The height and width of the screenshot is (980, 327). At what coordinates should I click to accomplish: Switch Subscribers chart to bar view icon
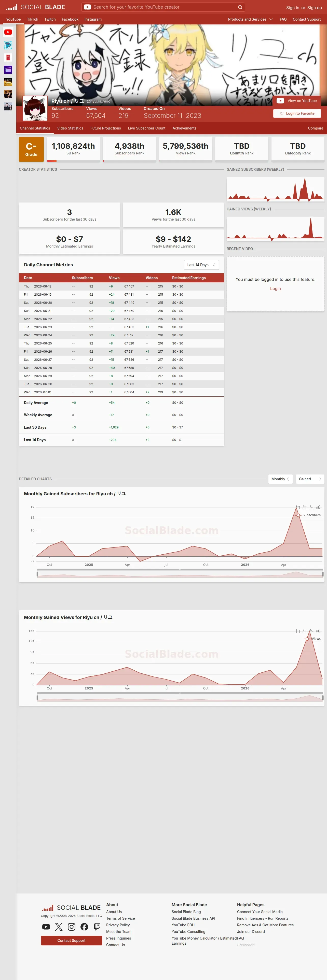pyautogui.click(x=318, y=508)
